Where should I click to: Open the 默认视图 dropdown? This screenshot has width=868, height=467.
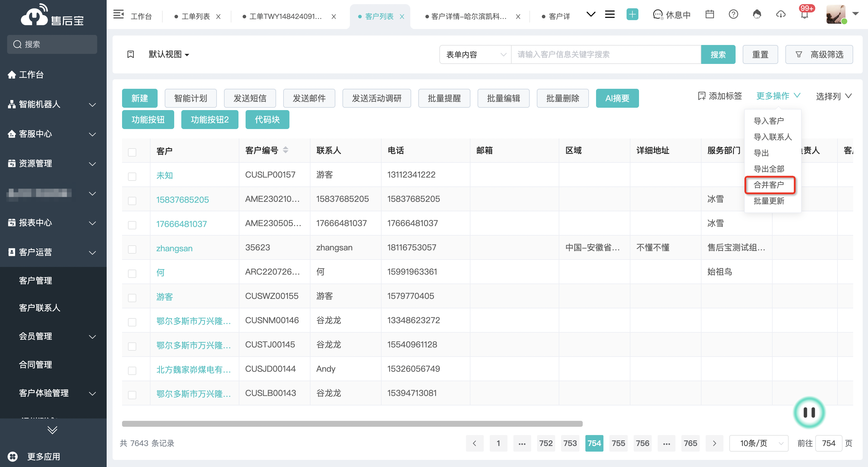(x=169, y=54)
